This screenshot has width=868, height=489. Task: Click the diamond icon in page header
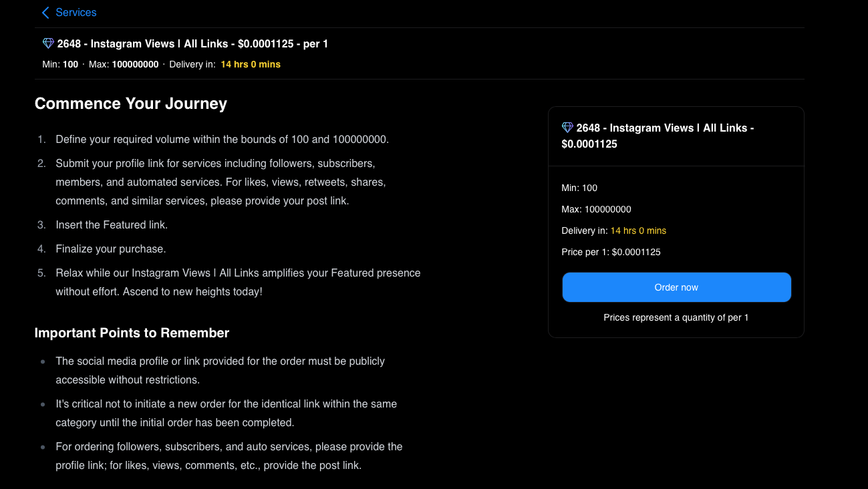[x=48, y=43]
